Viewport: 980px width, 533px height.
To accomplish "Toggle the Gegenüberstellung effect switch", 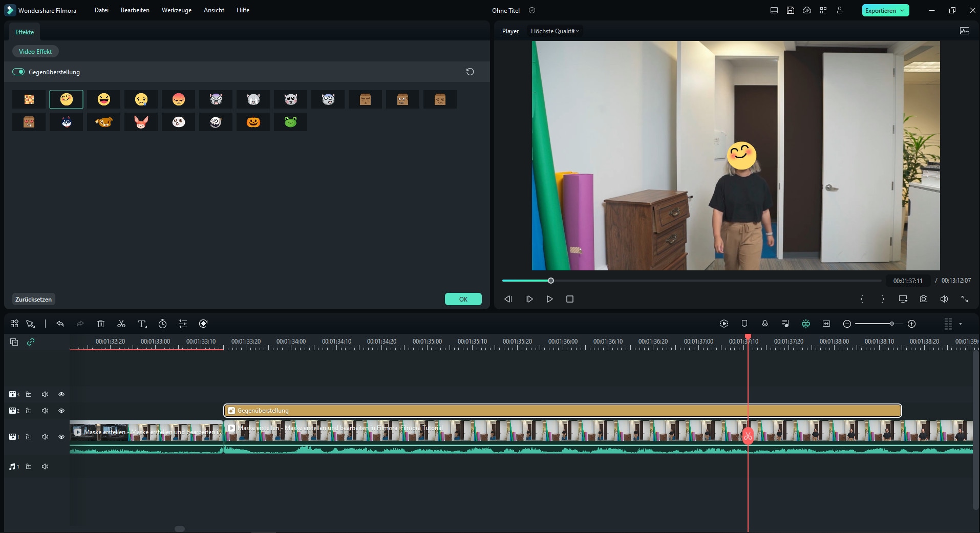I will pos(18,72).
